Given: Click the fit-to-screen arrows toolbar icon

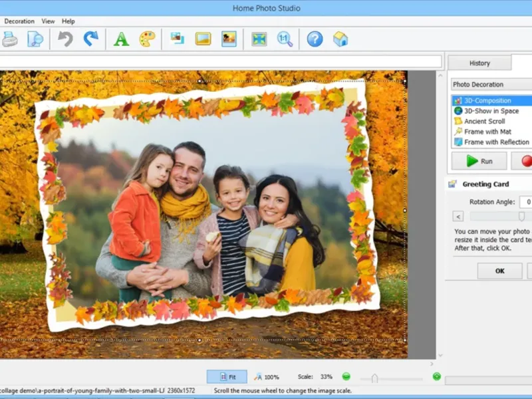Looking at the screenshot, I should [x=259, y=39].
